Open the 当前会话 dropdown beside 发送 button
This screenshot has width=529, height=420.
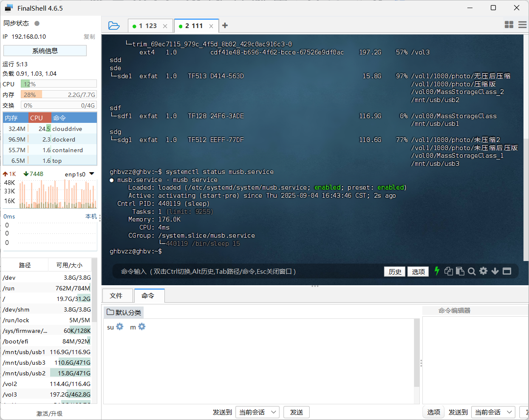pyautogui.click(x=257, y=412)
